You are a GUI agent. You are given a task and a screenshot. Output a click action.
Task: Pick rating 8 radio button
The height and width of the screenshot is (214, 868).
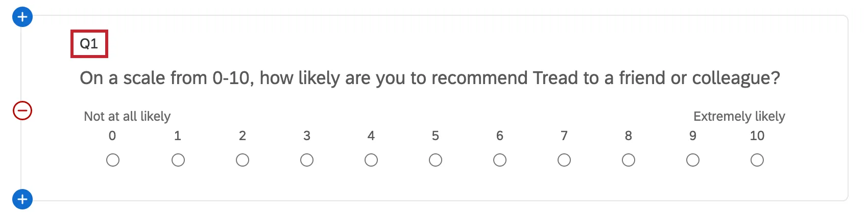coord(629,160)
